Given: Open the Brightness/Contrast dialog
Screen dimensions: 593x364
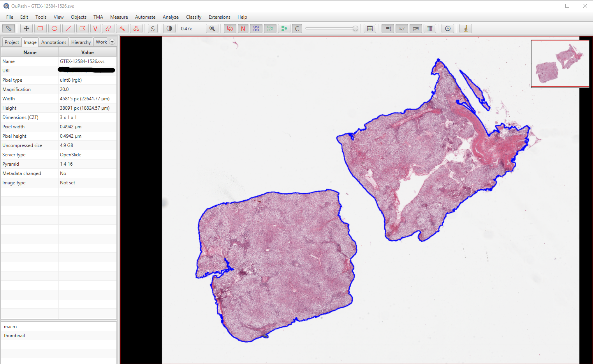Looking at the screenshot, I should (x=169, y=28).
